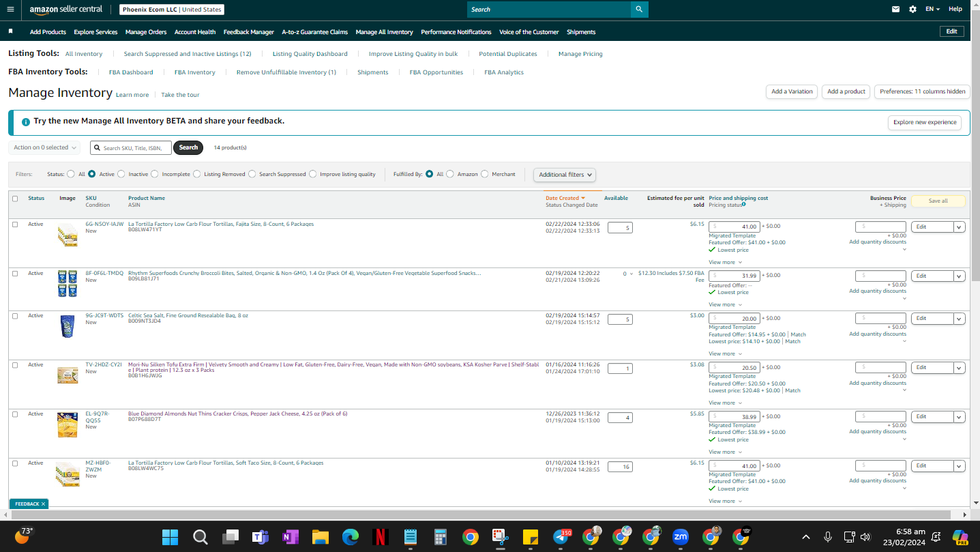980x552 pixels.
Task: Focus the Search SKU, Title, ISBN field
Action: [x=131, y=147]
